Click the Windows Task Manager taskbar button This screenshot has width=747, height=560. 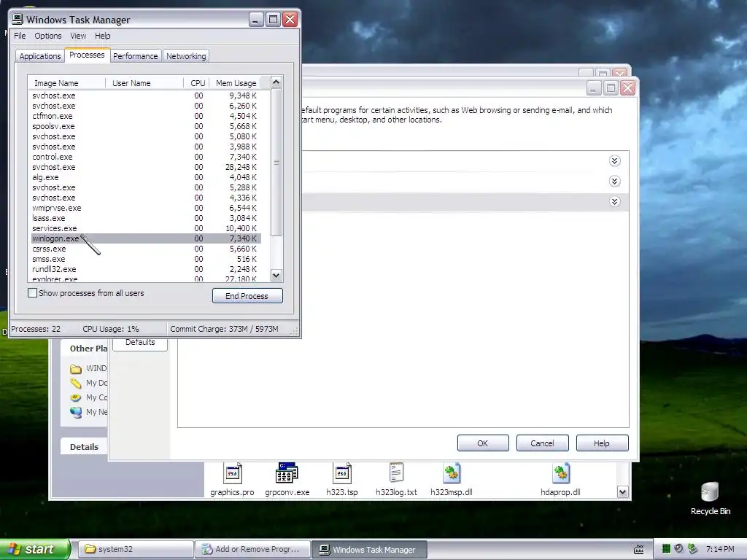(x=369, y=549)
